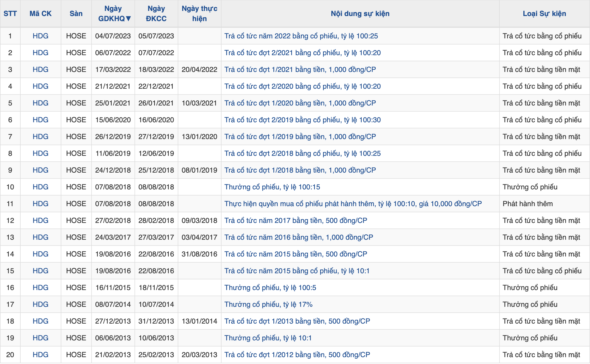Image resolution: width=590 pixels, height=364 pixels.
Task: Sort by Ngày GDKHQ descending arrow
Action: 128,19
